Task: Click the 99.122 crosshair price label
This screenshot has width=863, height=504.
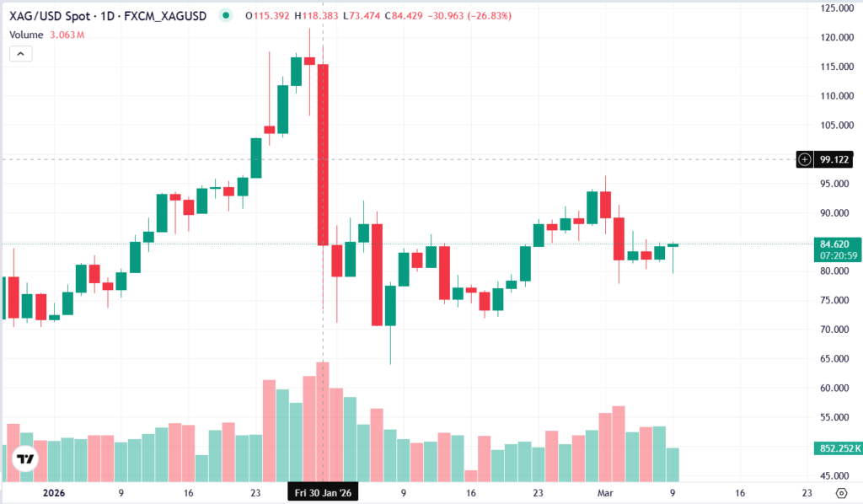Action: (x=835, y=158)
